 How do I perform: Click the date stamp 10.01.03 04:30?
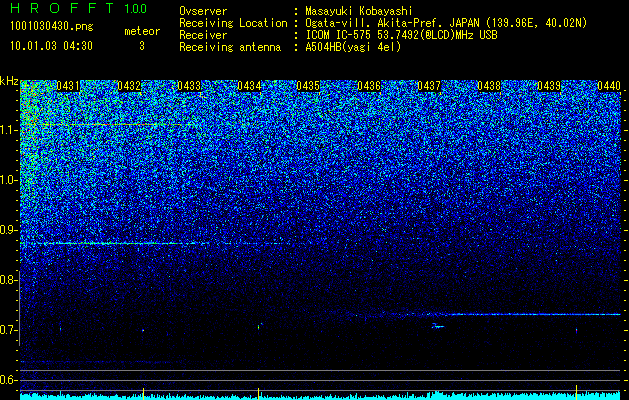(x=51, y=46)
